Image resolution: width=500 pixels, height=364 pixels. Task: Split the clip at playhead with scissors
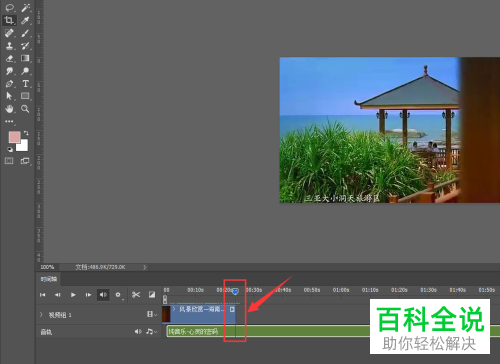(x=136, y=295)
